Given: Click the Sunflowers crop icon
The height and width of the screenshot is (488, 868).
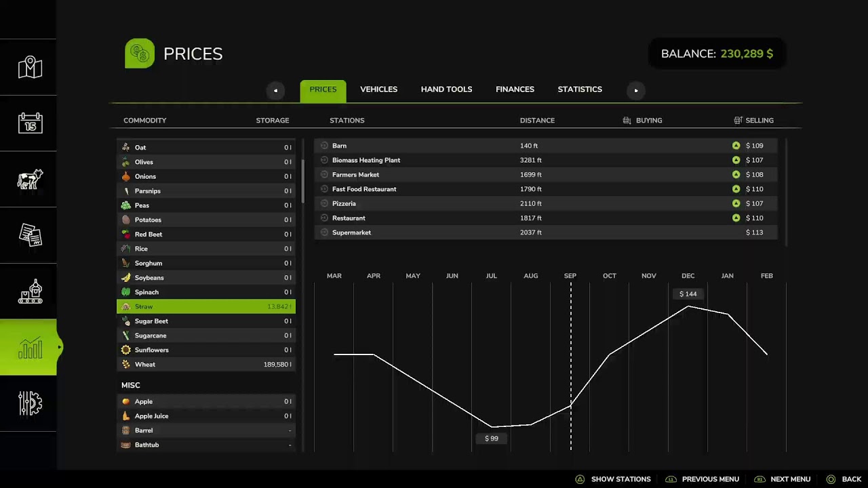Looking at the screenshot, I should 125,350.
